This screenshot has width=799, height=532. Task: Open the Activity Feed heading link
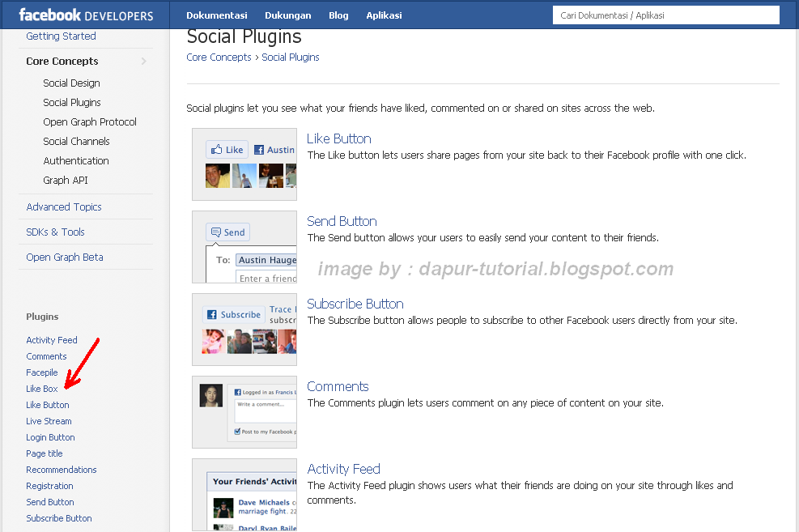click(344, 469)
